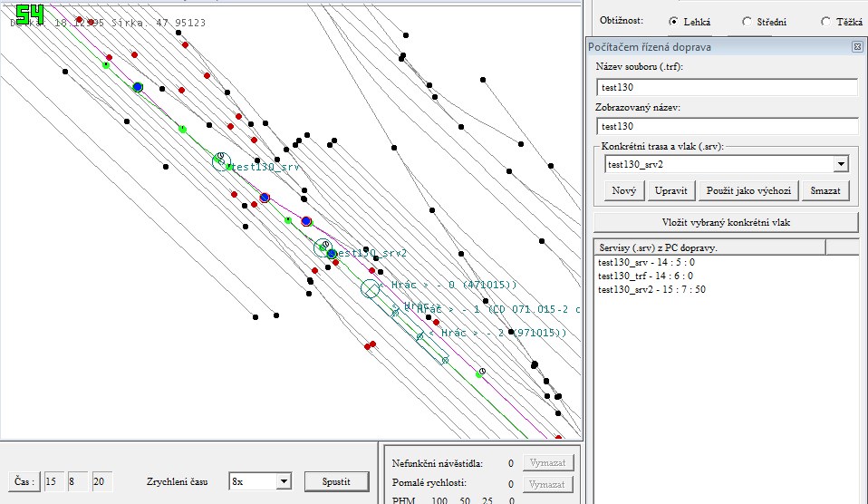This screenshot has width=868, height=504.
Task: Click the test130_srv2 train marker on map
Action: point(323,247)
